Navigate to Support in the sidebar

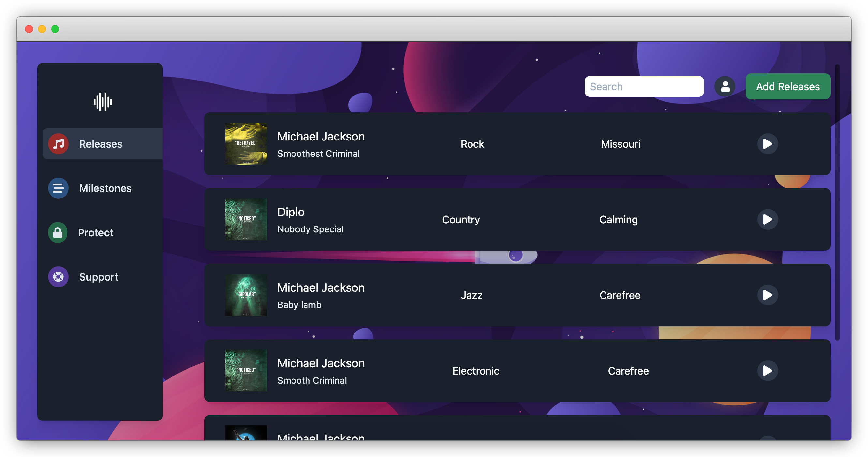[103, 277]
